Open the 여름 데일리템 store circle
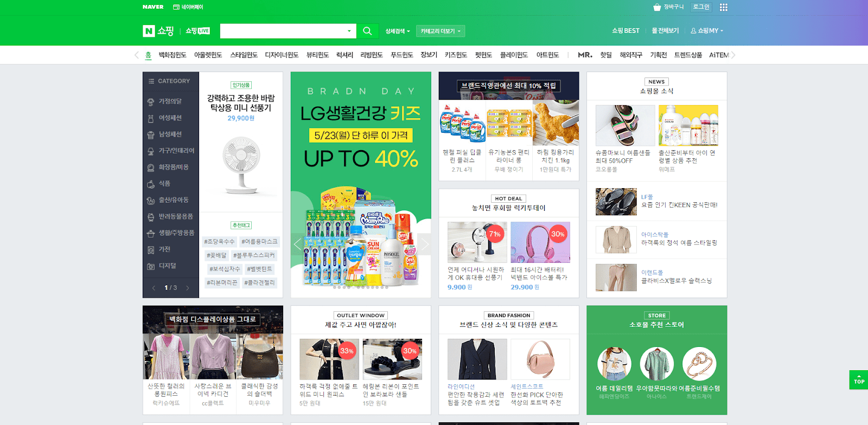The width and height of the screenshot is (868, 425). (614, 364)
